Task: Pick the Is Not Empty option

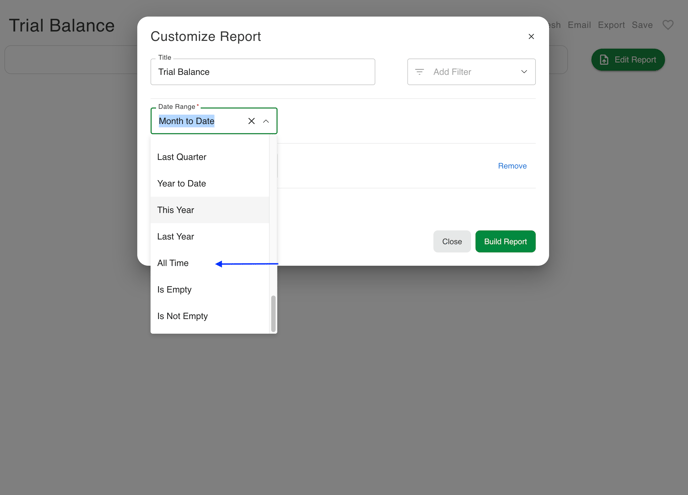Action: pyautogui.click(x=183, y=316)
